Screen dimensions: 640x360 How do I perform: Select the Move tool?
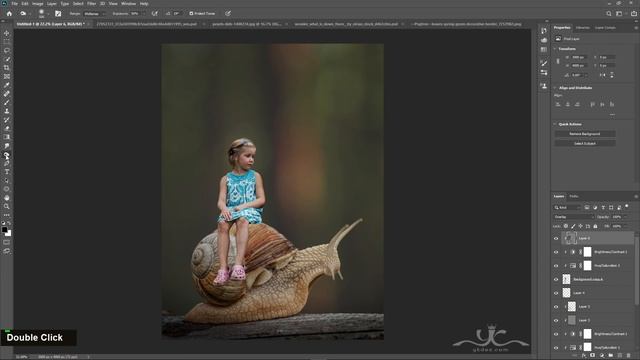coord(7,33)
